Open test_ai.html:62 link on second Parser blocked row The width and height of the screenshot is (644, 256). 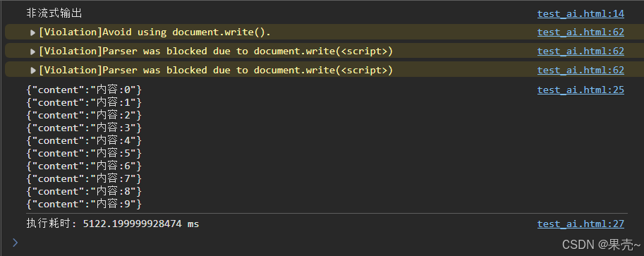point(581,71)
